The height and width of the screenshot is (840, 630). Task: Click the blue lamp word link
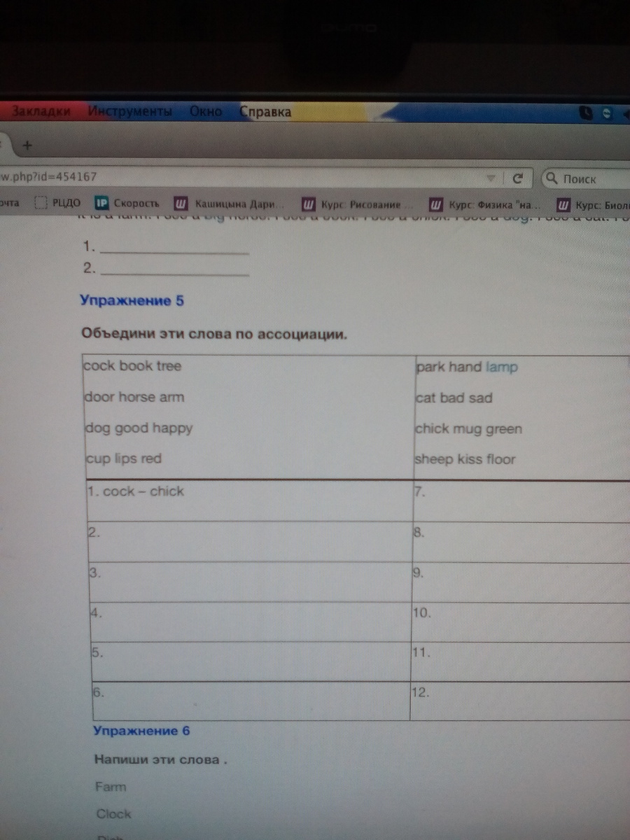pos(502,367)
